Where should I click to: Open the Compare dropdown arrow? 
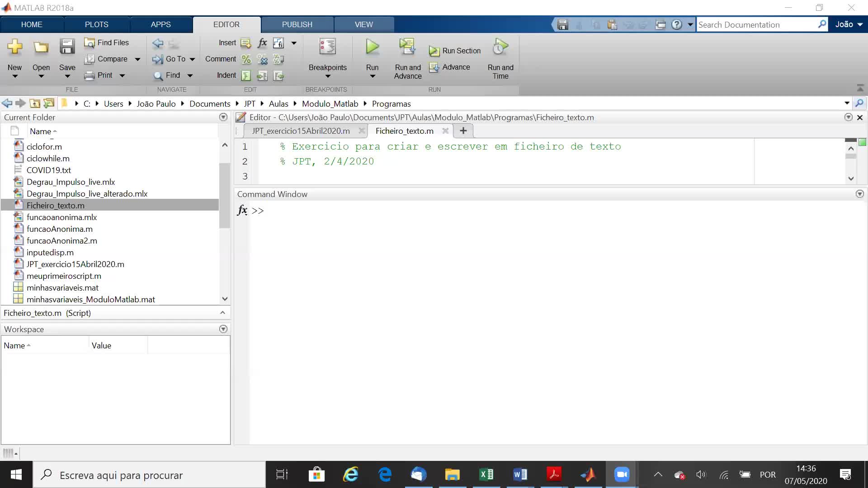coord(137,59)
